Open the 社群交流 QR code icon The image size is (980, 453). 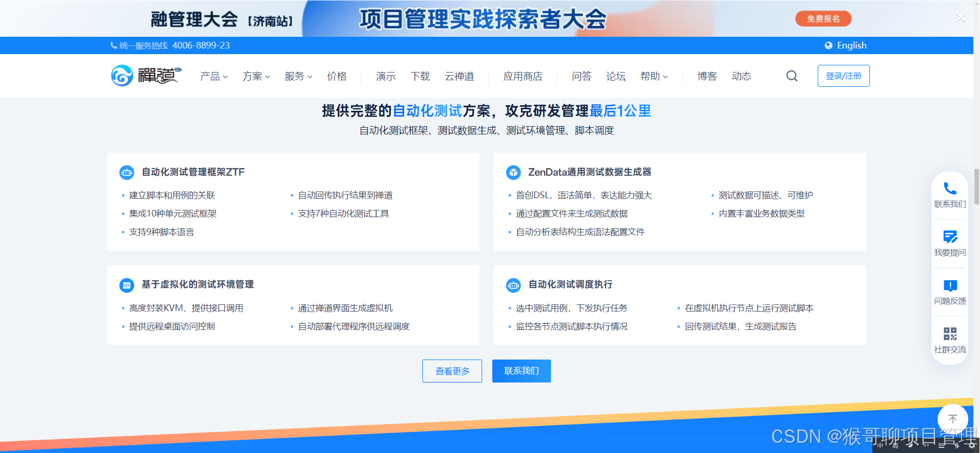click(950, 334)
